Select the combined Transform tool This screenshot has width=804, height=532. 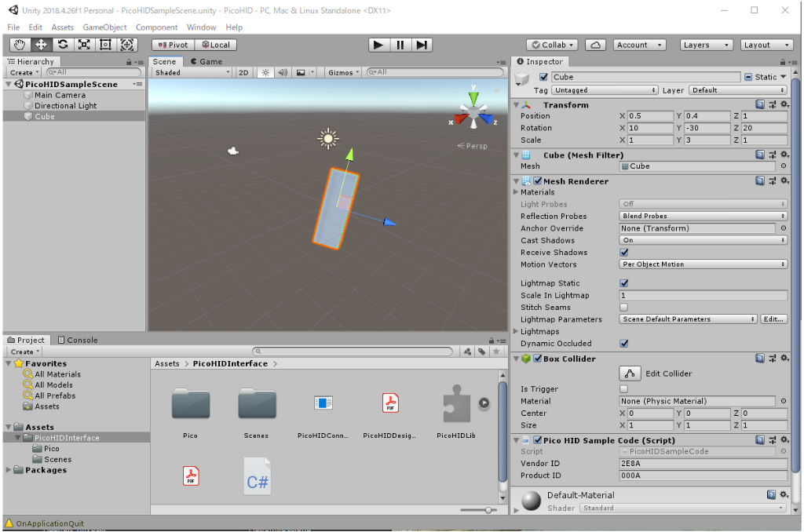pos(127,45)
